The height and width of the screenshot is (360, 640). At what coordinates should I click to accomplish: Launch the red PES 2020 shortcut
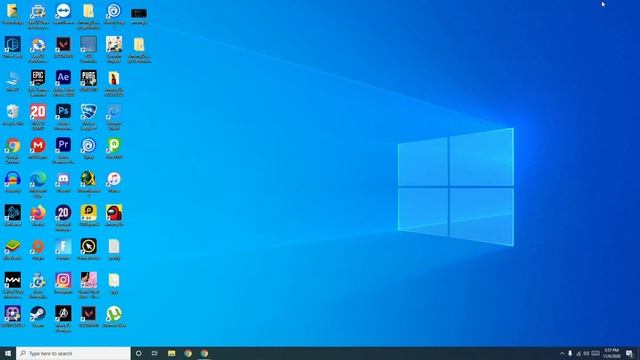pos(38,111)
